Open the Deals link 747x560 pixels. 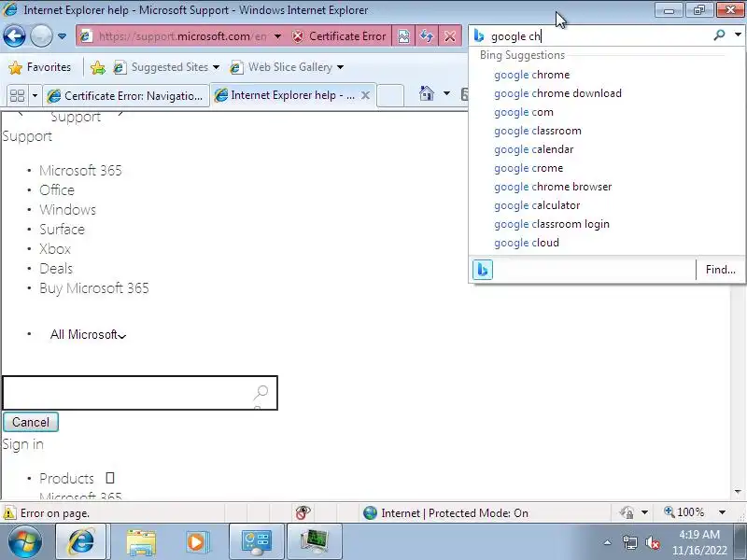pyautogui.click(x=56, y=268)
